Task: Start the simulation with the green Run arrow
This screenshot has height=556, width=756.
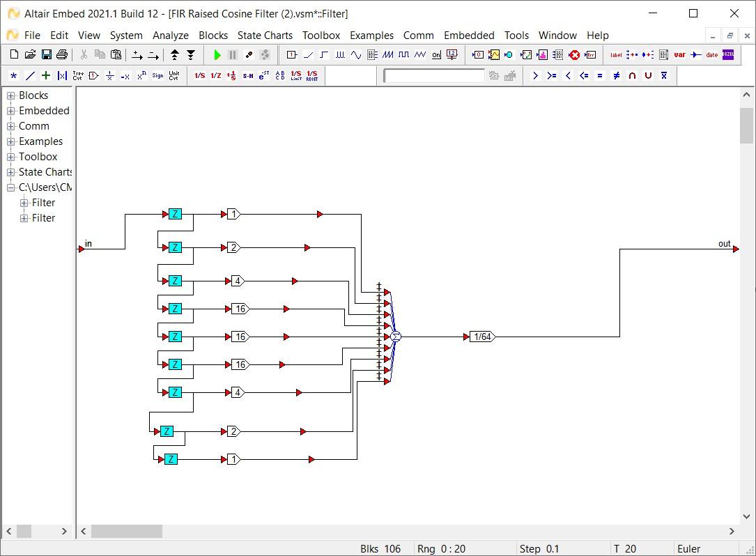Action: tap(217, 55)
